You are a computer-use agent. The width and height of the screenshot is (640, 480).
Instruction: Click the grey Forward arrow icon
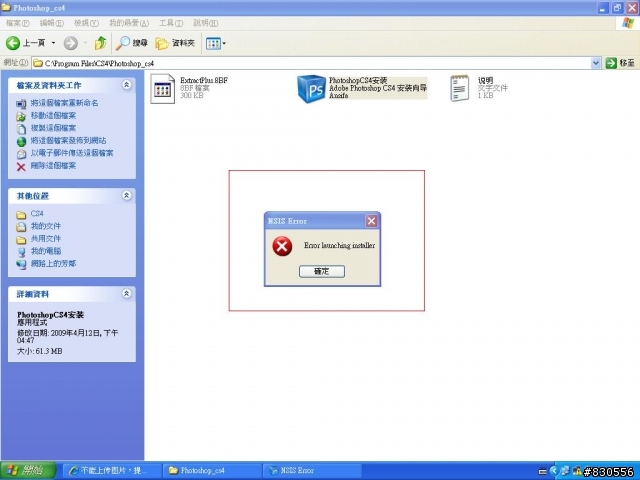point(71,43)
